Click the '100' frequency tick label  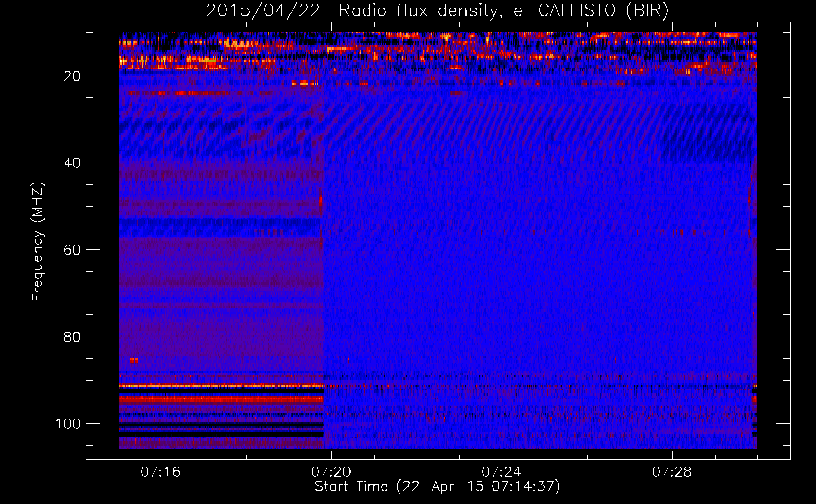[x=68, y=424]
